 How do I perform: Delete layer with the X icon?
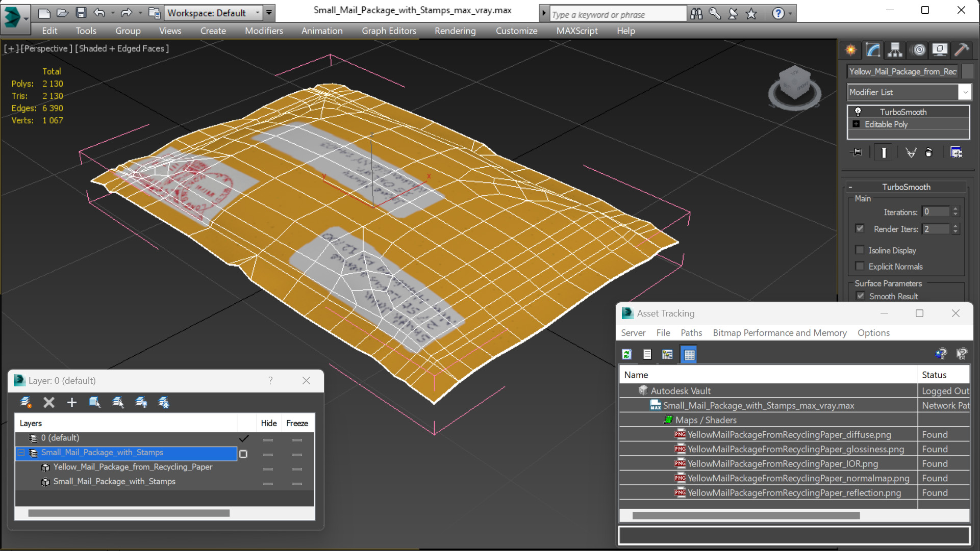coord(49,403)
